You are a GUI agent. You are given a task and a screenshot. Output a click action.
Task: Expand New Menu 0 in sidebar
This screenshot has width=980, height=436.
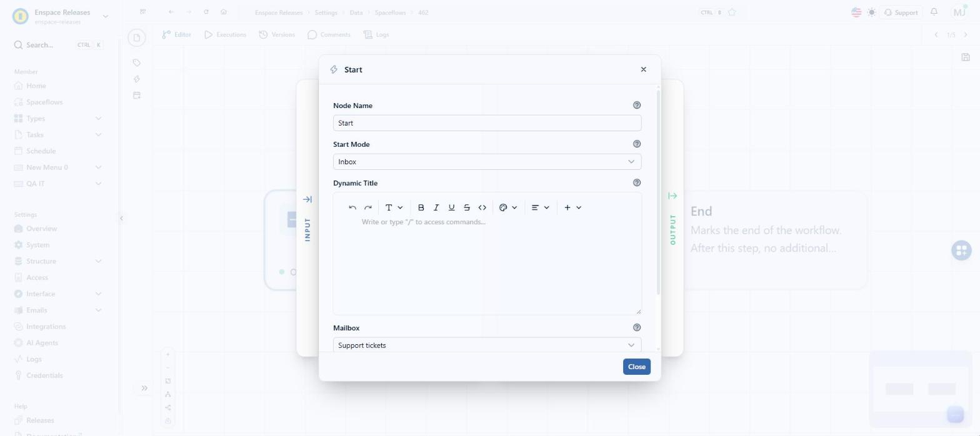click(58, 167)
